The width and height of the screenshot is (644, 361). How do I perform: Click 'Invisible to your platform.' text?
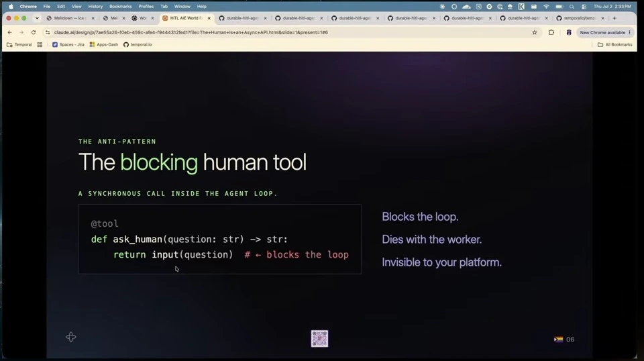442,262
